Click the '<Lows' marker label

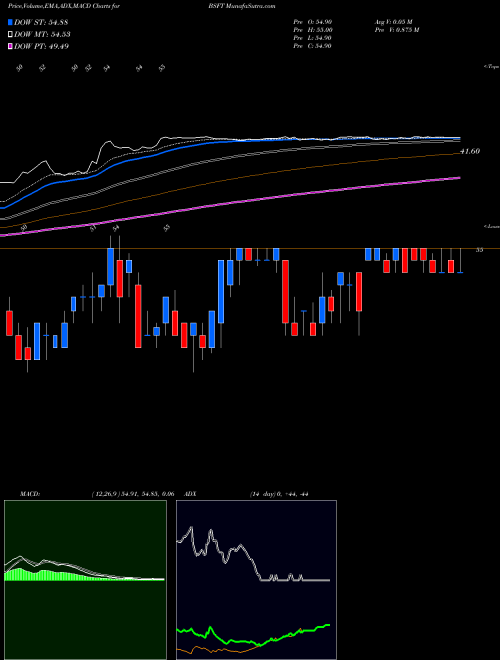(x=492, y=226)
